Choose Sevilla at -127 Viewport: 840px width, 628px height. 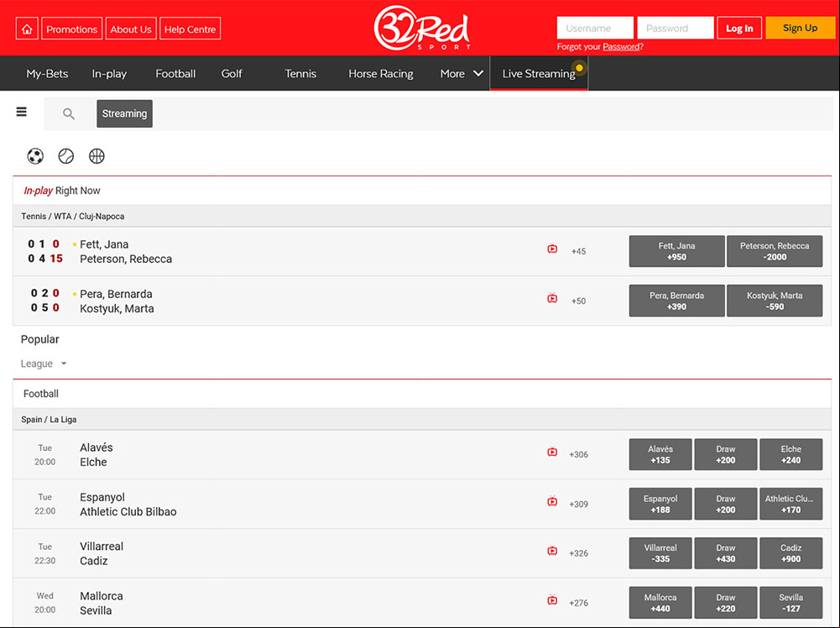point(791,602)
